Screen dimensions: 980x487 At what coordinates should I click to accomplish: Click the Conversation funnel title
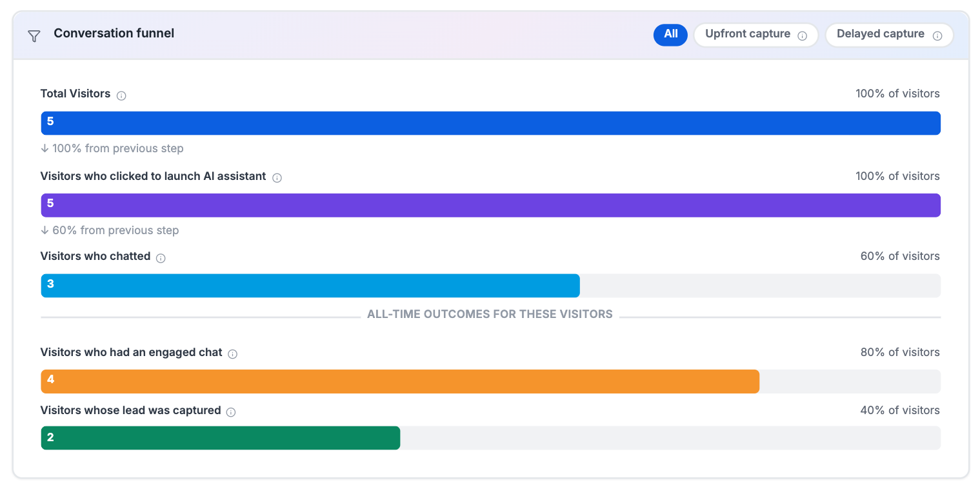coord(114,33)
